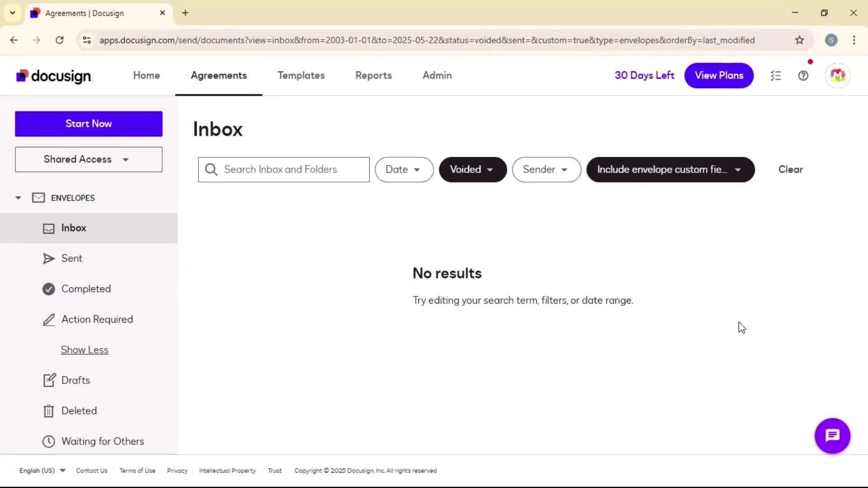Open the Terms of Use link
Image resolution: width=868 pixels, height=488 pixels.
pos(137,471)
